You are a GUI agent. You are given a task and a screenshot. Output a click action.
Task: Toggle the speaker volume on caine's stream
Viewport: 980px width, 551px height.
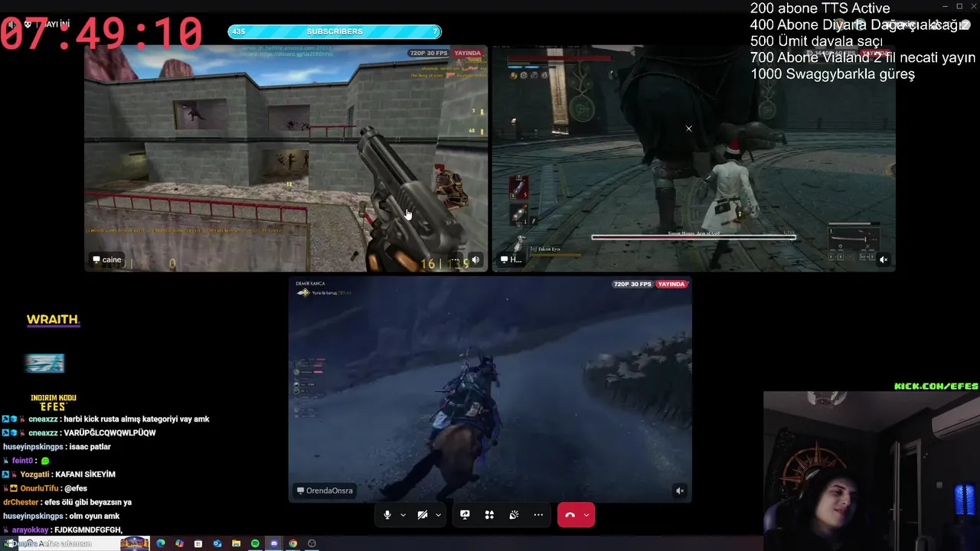point(475,260)
